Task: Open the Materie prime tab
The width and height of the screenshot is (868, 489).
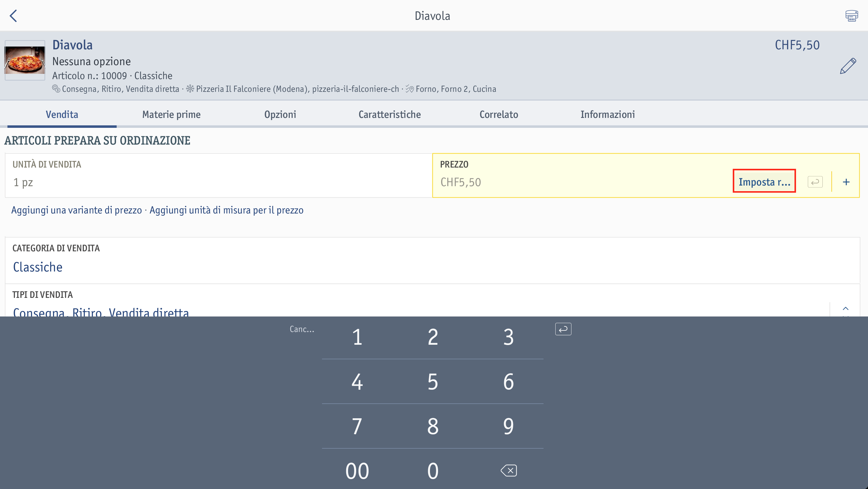Action: (x=171, y=114)
